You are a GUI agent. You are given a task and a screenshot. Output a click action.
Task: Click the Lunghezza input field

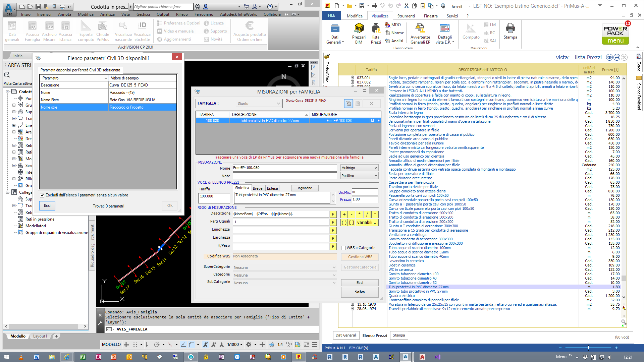tap(281, 230)
